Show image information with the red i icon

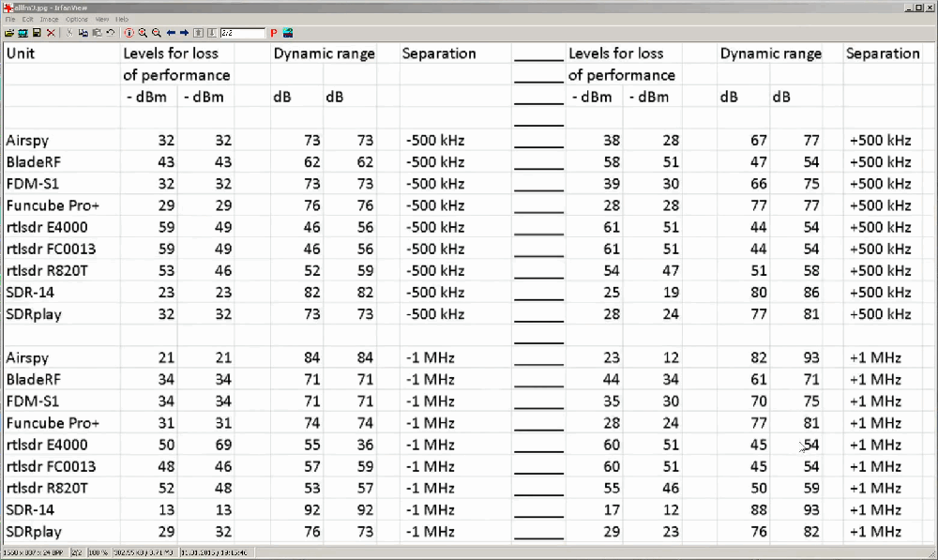(x=129, y=33)
